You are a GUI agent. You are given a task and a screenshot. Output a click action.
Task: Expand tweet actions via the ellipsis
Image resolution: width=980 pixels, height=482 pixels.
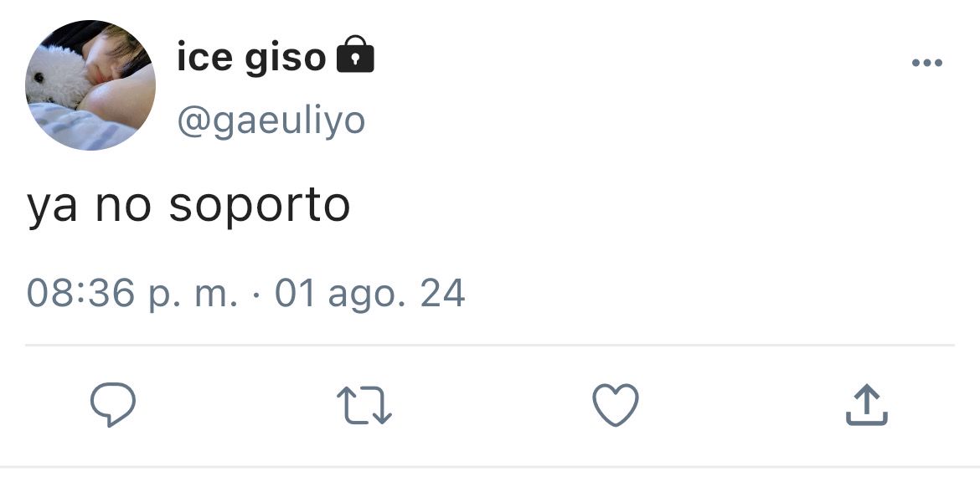click(x=927, y=63)
